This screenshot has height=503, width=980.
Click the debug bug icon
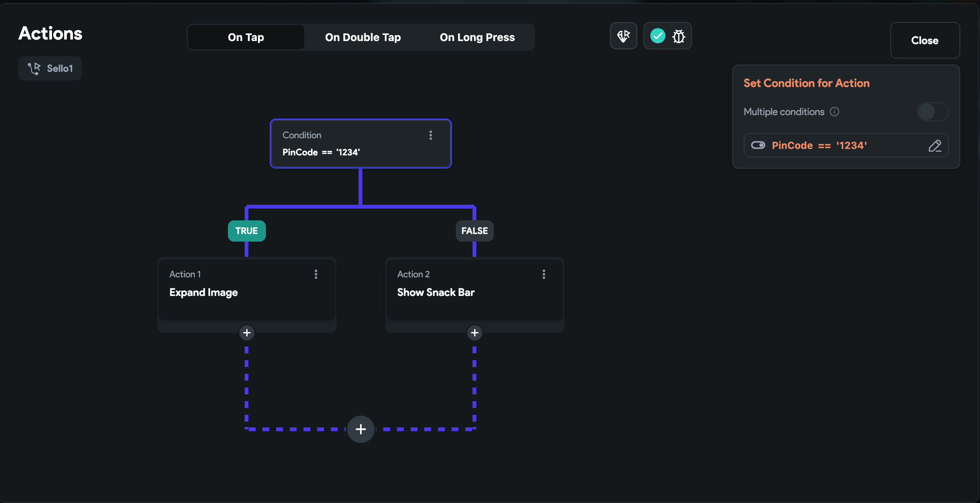pos(678,36)
